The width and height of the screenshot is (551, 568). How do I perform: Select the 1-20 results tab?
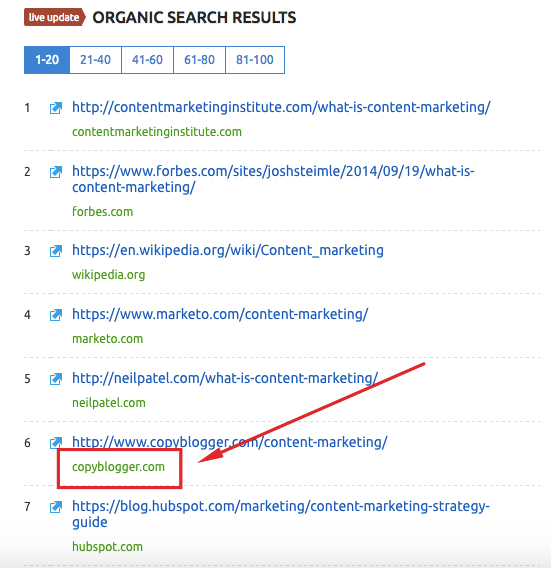(x=47, y=60)
